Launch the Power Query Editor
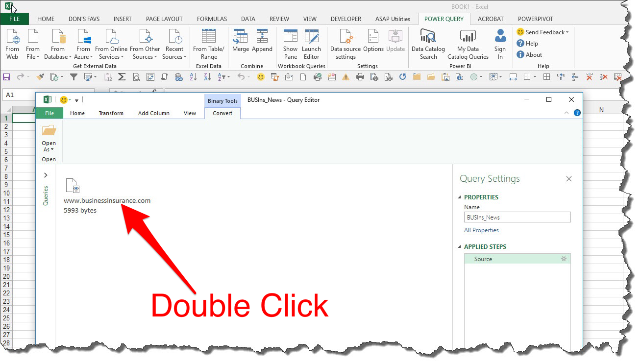Viewport: 642px width, 364px height. (x=312, y=43)
